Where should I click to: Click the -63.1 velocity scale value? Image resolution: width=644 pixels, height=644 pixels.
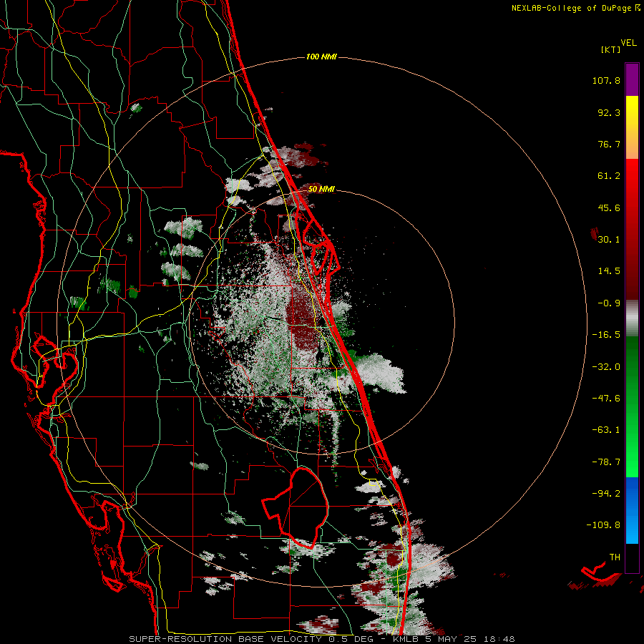click(x=606, y=430)
